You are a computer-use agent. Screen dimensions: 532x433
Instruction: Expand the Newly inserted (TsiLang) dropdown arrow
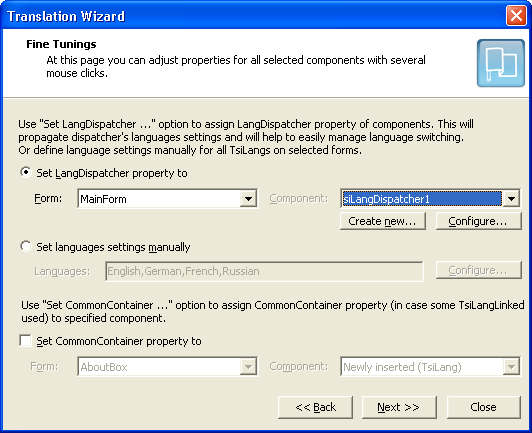click(511, 367)
